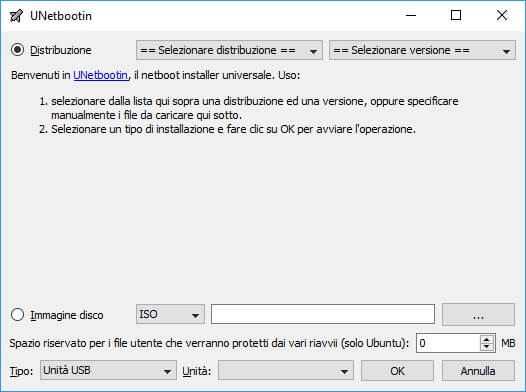526x392 pixels.
Task: Click the MB unit label
Action: tap(508, 343)
